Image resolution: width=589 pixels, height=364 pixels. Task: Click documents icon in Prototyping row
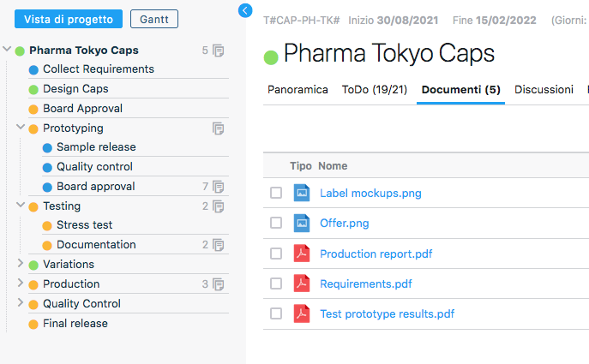pos(219,128)
